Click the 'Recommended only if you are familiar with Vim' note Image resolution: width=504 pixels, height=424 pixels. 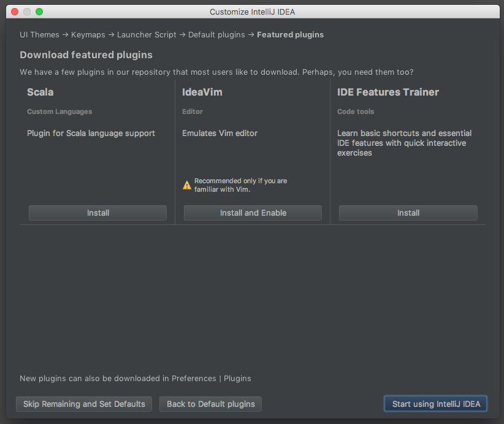240,185
